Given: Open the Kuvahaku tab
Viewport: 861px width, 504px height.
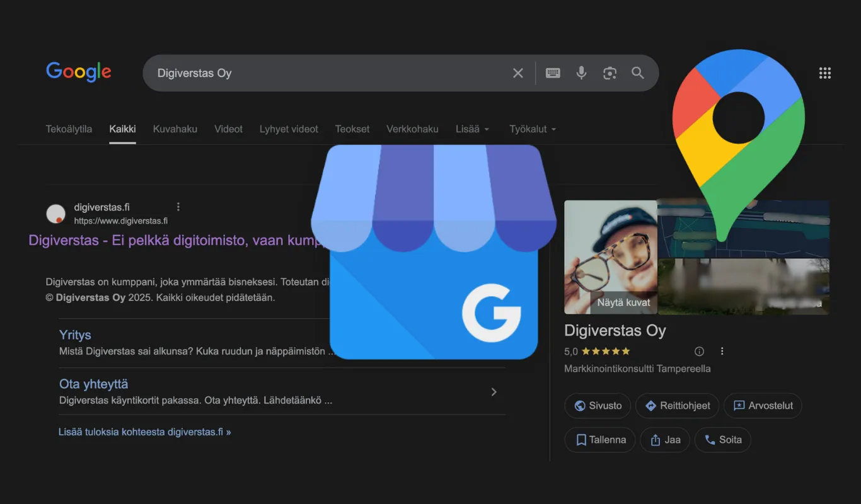Looking at the screenshot, I should tap(175, 129).
